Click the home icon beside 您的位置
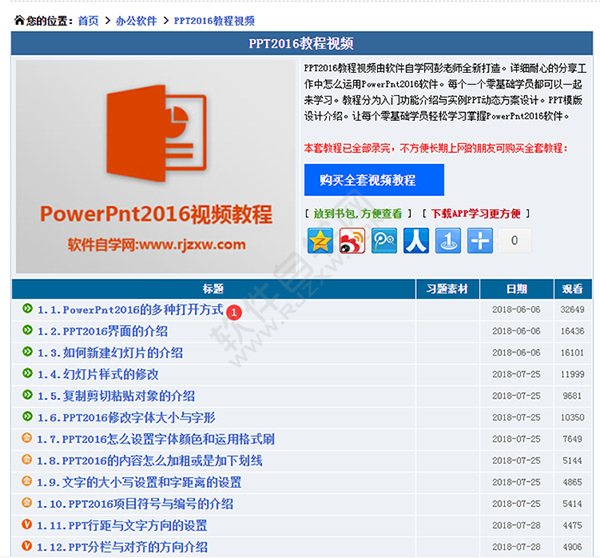Viewport: 600px width, 558px height. point(19,20)
